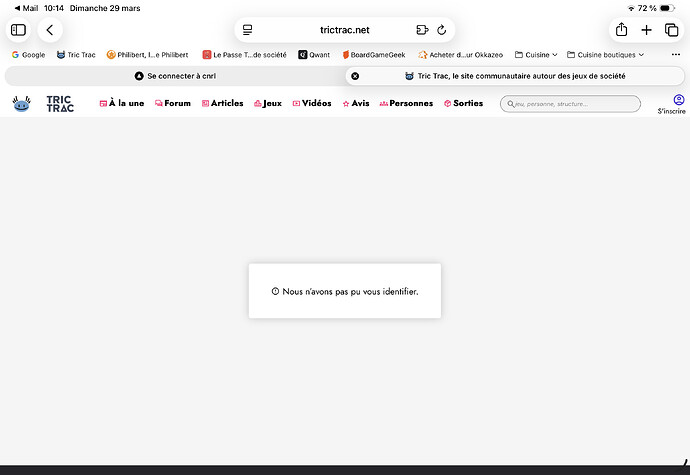Tap the trictrac.net address bar
690x475 pixels.
point(345,30)
